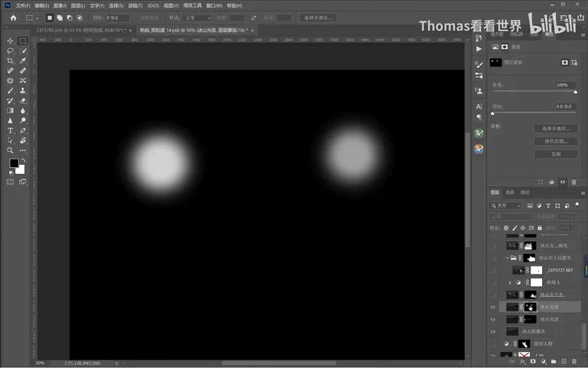Apply mask icon in Properties panel

click(551, 182)
